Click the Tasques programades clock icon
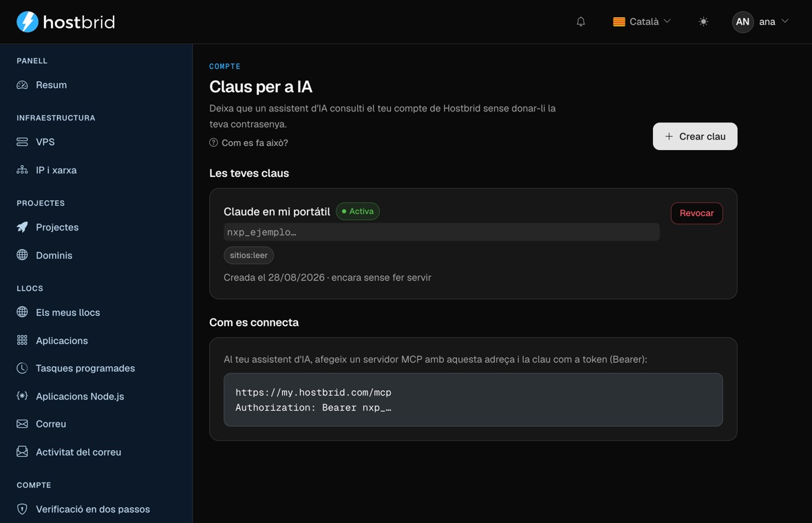 22,368
